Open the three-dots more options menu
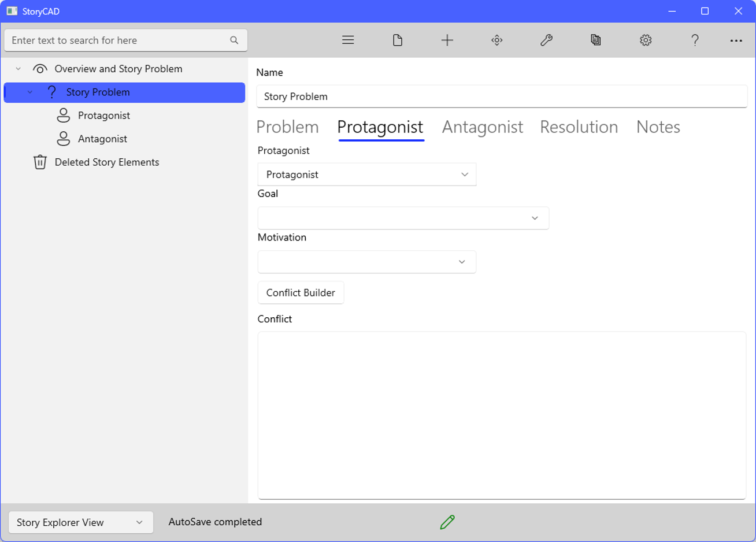The width and height of the screenshot is (756, 542). 736,40
